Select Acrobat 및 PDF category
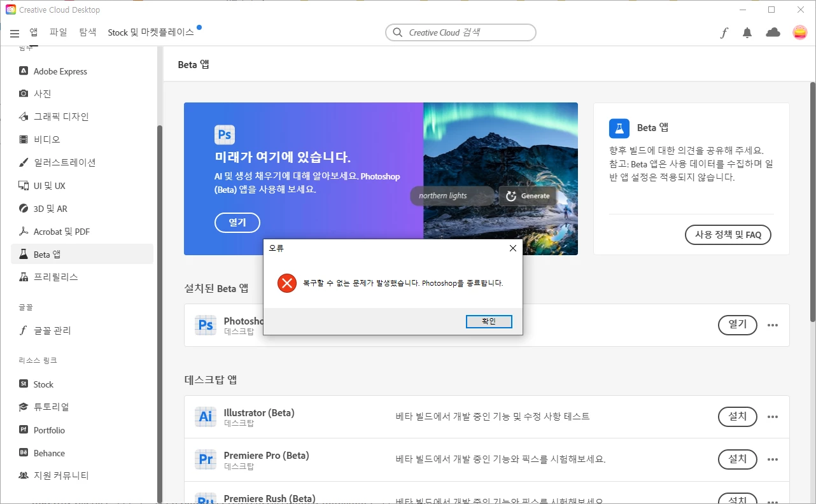 click(82, 232)
